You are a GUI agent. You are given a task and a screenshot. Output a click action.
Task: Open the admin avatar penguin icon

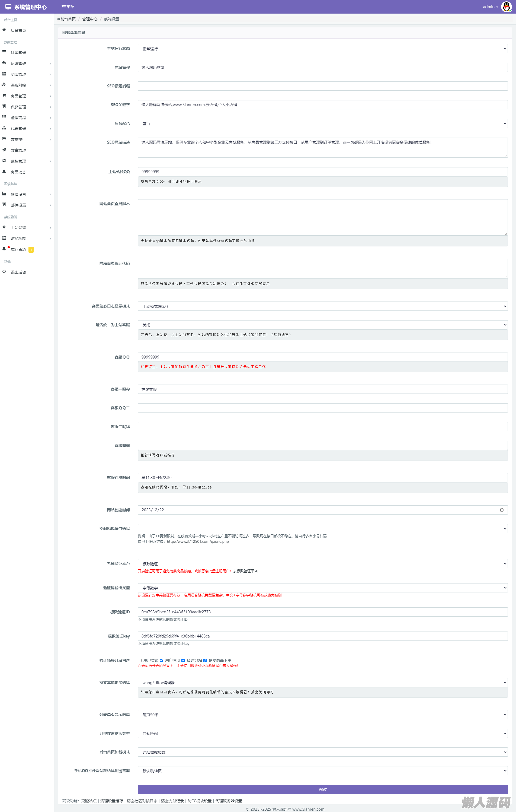coord(506,7)
